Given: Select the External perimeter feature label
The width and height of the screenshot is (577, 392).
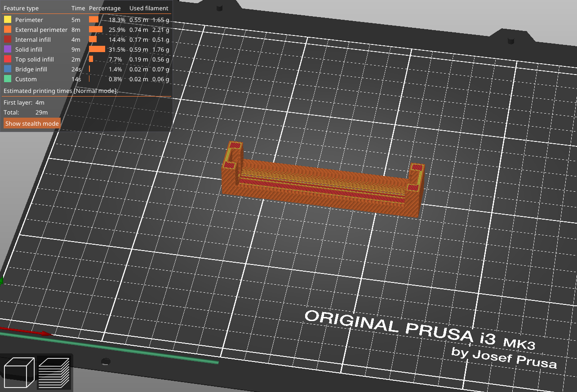Looking at the screenshot, I should 41,30.
